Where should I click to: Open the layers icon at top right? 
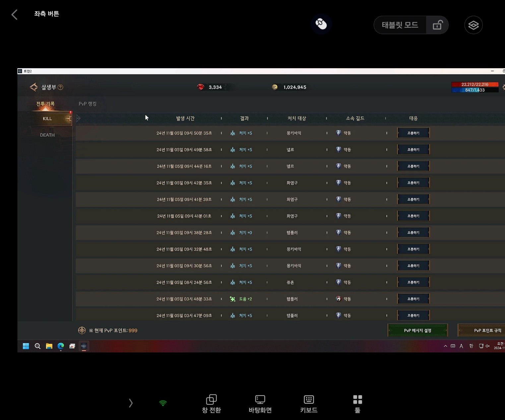[473, 25]
